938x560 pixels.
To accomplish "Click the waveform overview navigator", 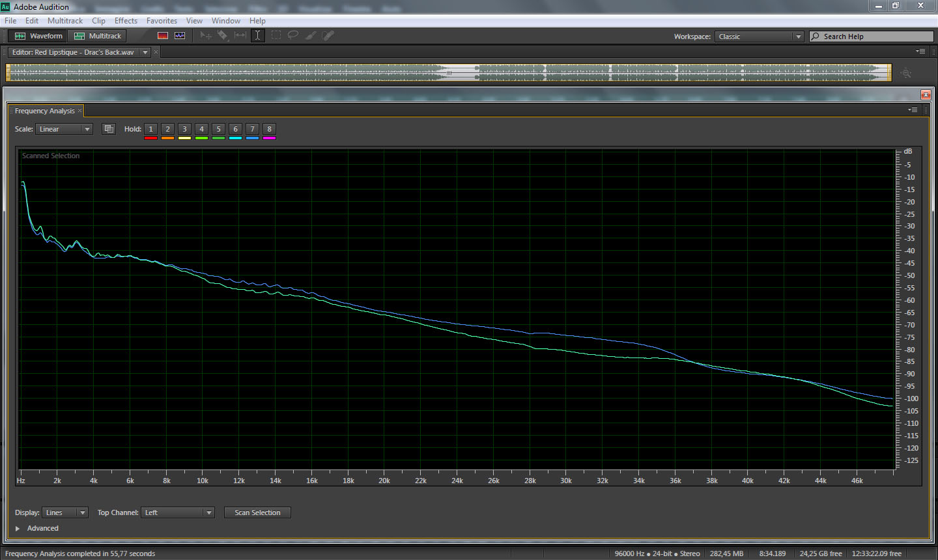I will click(x=449, y=72).
